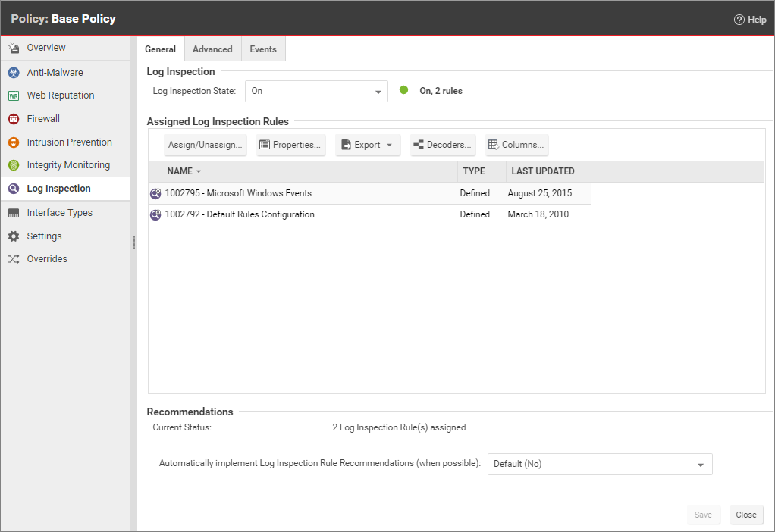This screenshot has height=532, width=775.
Task: Open the Decoders button
Action: 442,145
